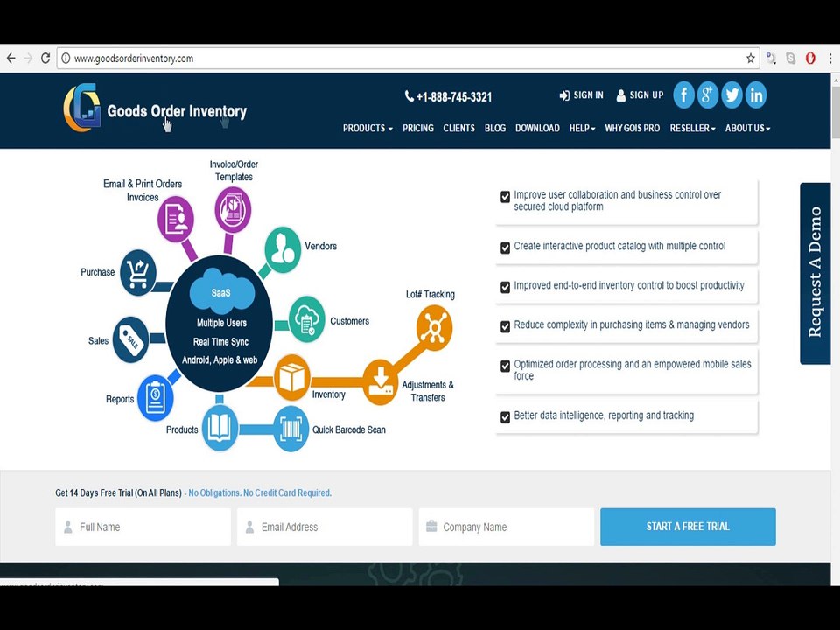840x630 pixels.
Task: Click the 'Multiple Users' text in diagram
Action: [x=221, y=323]
